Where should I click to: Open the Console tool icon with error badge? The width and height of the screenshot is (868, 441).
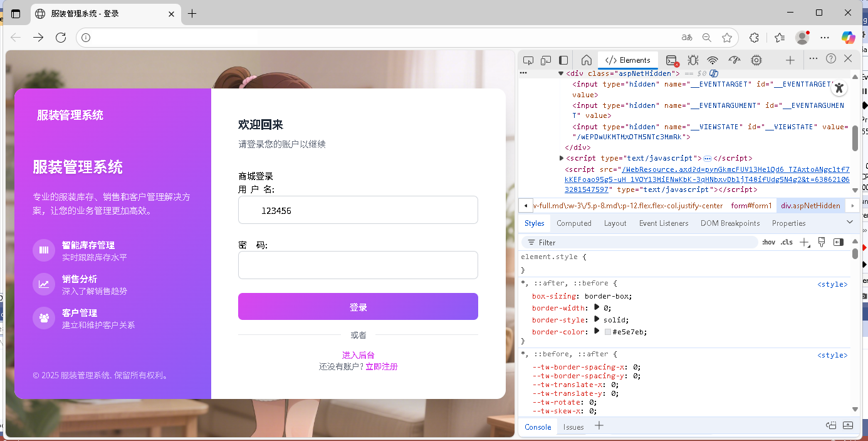672,60
